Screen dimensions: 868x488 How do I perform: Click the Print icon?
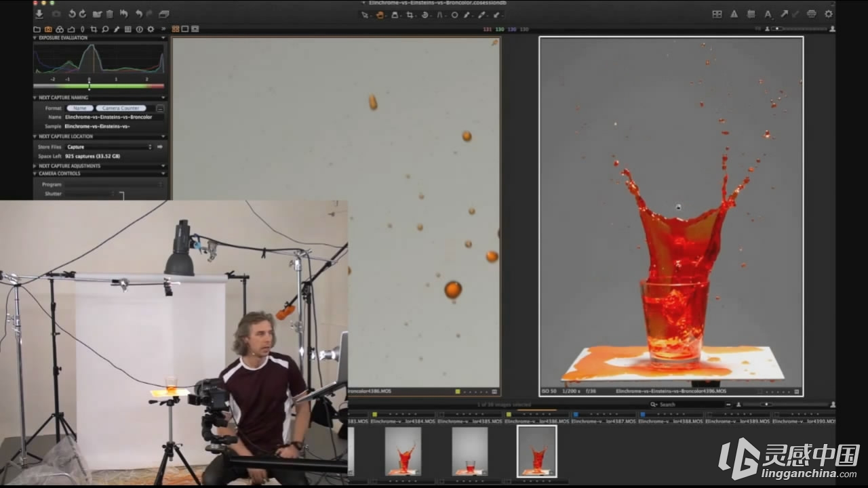click(x=812, y=14)
